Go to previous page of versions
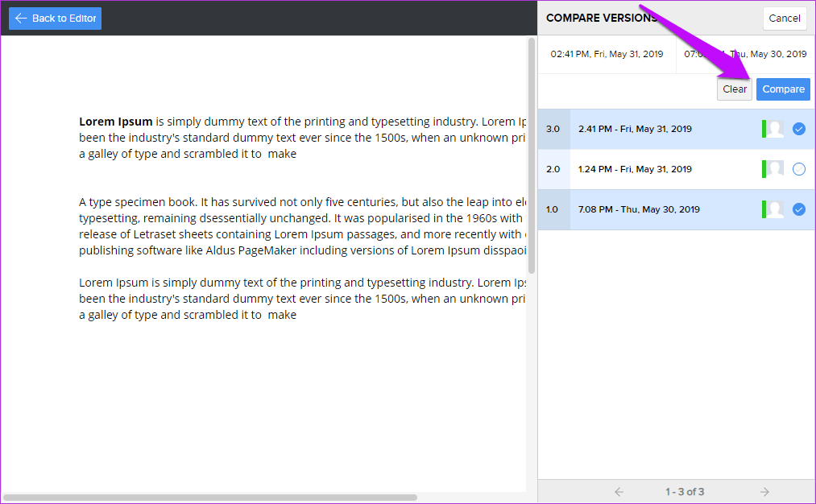 pyautogui.click(x=619, y=492)
